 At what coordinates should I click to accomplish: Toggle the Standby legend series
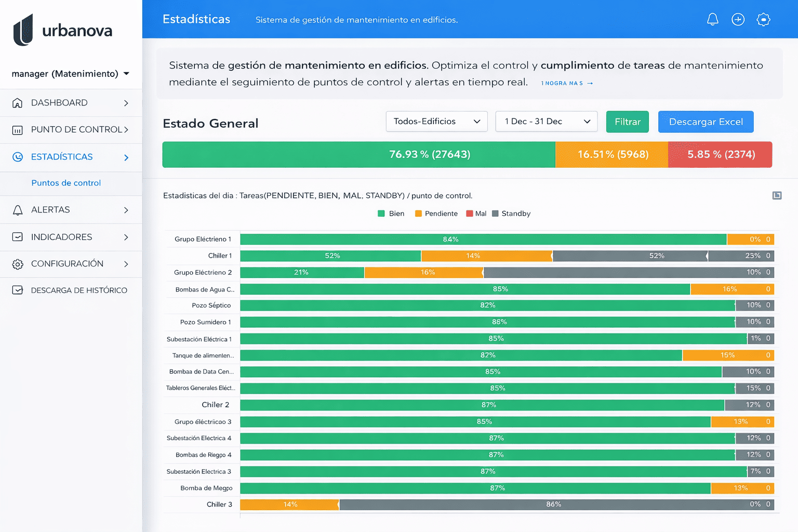click(511, 214)
